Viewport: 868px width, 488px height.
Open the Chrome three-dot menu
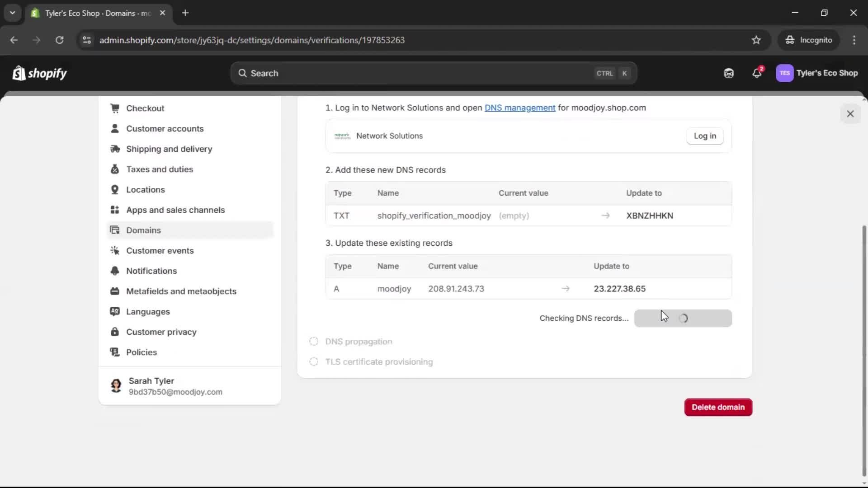(854, 40)
